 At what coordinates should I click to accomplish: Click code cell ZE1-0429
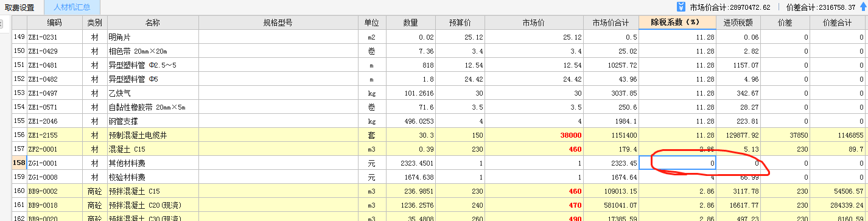54,51
